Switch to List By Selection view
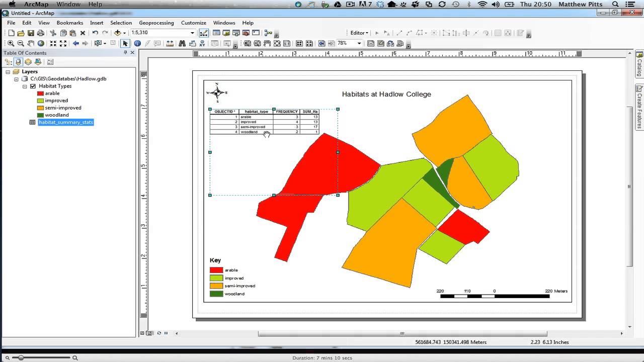Image resolution: width=644 pixels, height=362 pixels. click(38, 62)
